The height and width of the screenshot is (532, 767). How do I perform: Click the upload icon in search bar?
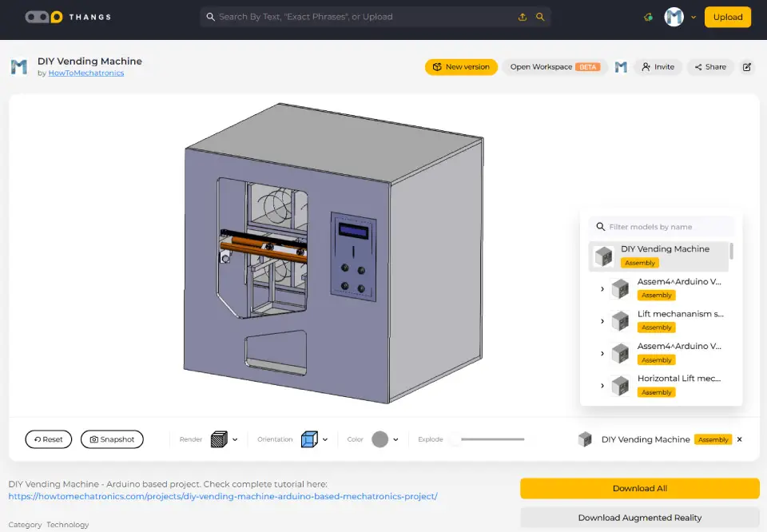coord(523,17)
